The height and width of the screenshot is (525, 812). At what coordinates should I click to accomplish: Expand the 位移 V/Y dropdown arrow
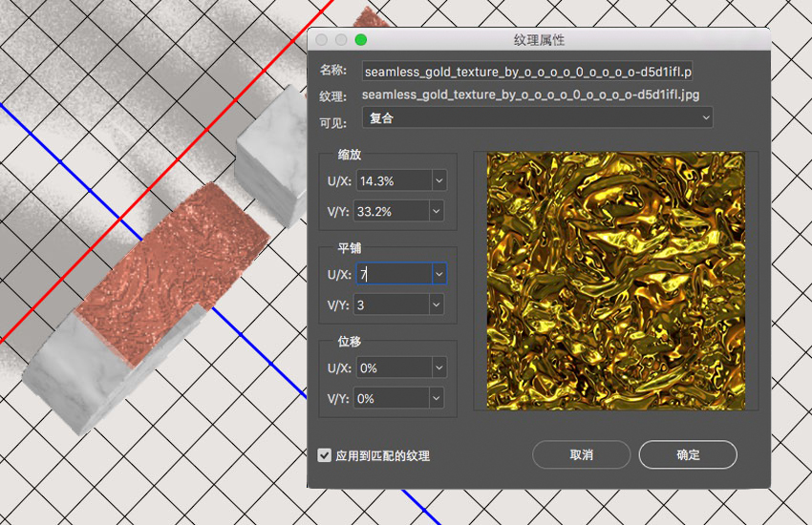click(x=436, y=398)
